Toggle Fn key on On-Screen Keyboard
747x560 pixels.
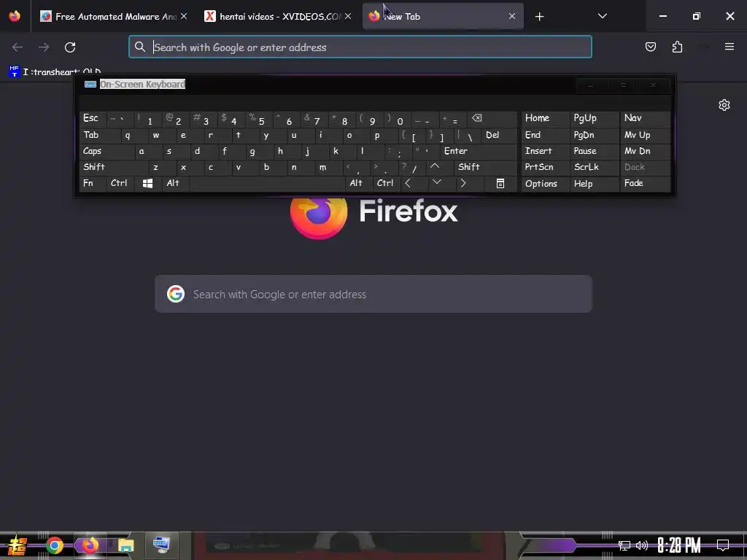[93, 183]
